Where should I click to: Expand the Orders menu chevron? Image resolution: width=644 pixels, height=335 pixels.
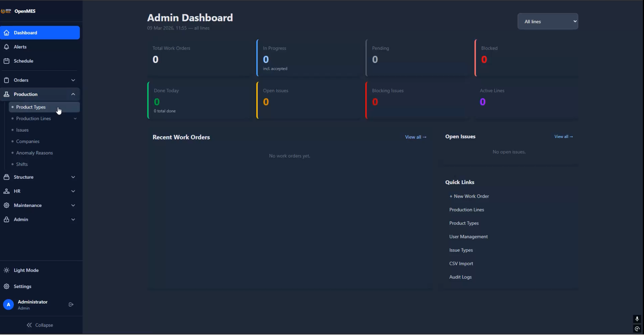pyautogui.click(x=73, y=80)
